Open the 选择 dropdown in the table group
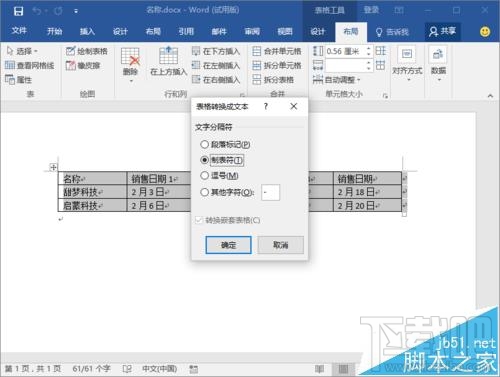Image resolution: width=500 pixels, height=377 pixels. coord(22,51)
